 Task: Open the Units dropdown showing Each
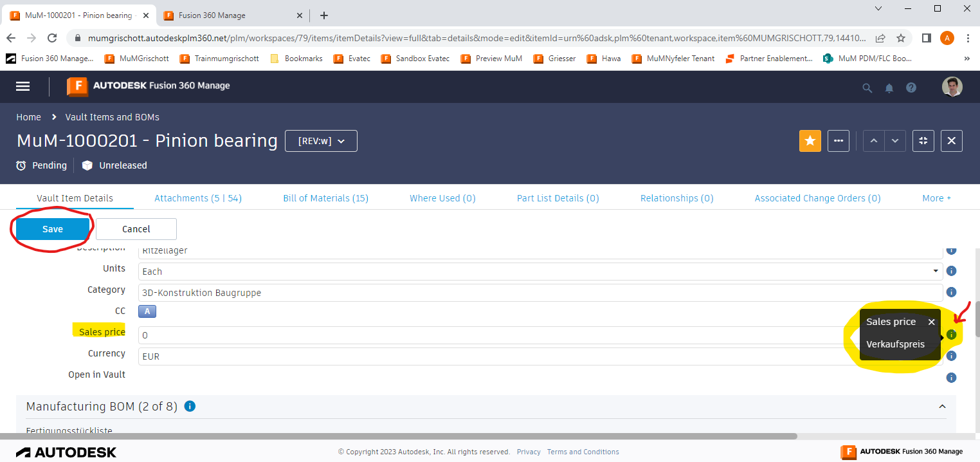(540, 272)
